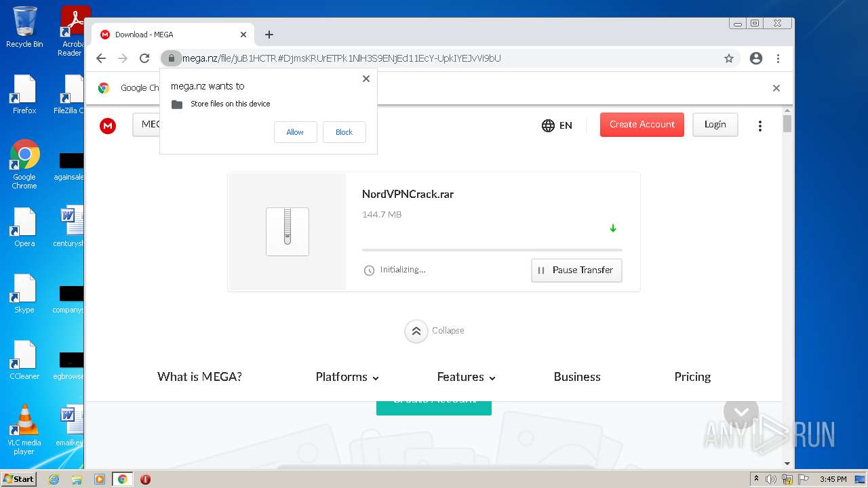The height and width of the screenshot is (488, 868).
Task: Show hidden tray icons arrow
Action: coord(756,479)
